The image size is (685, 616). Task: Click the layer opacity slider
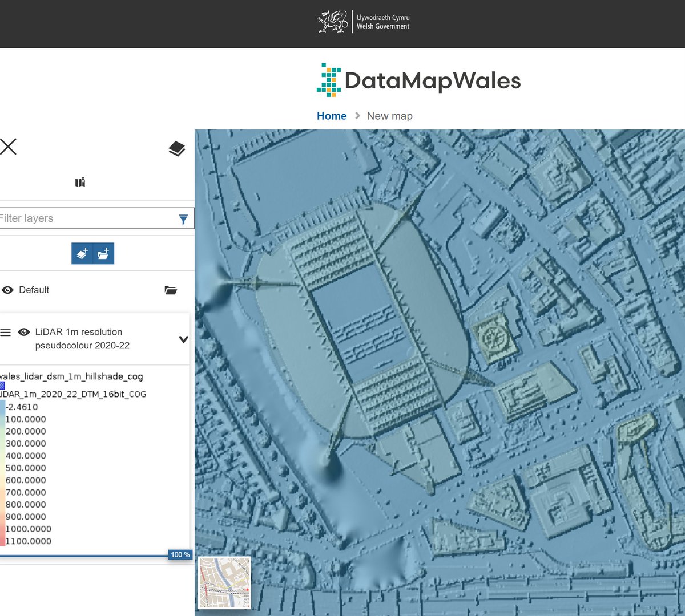pos(95,555)
